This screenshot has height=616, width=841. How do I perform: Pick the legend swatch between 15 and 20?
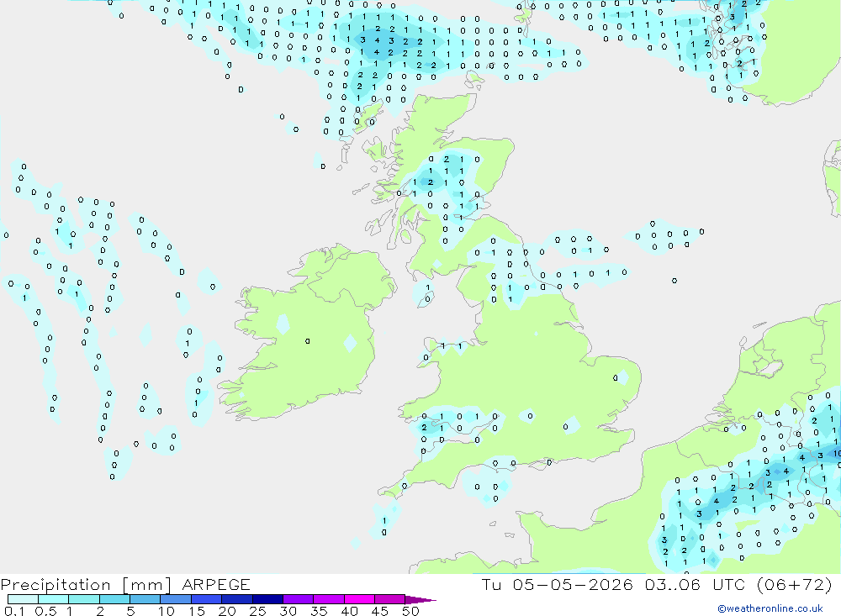tap(207, 599)
